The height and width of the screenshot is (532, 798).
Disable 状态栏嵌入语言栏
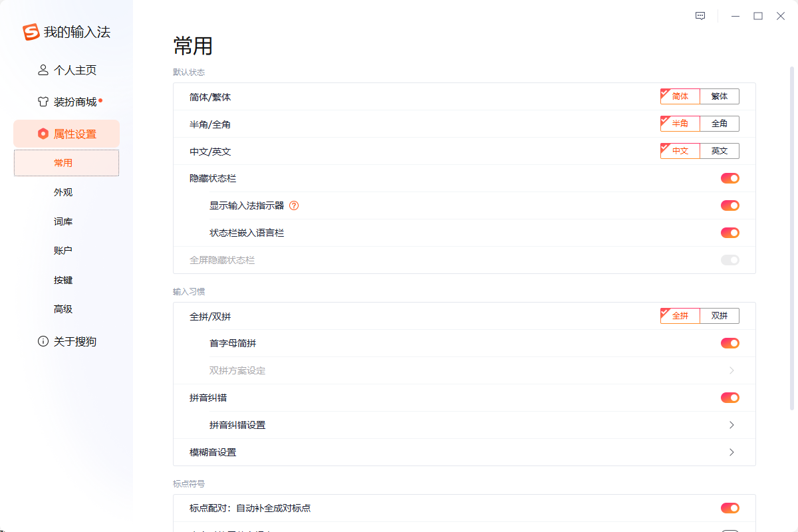click(730, 233)
